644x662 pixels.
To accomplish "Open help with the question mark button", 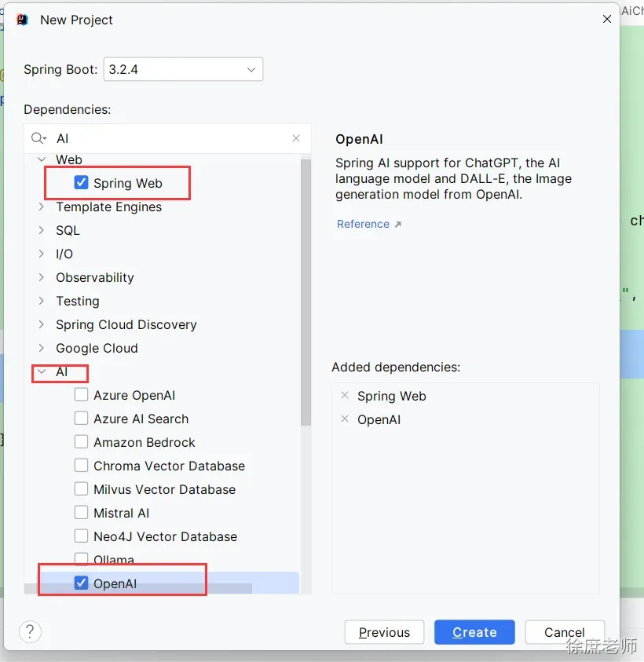I will click(x=30, y=632).
